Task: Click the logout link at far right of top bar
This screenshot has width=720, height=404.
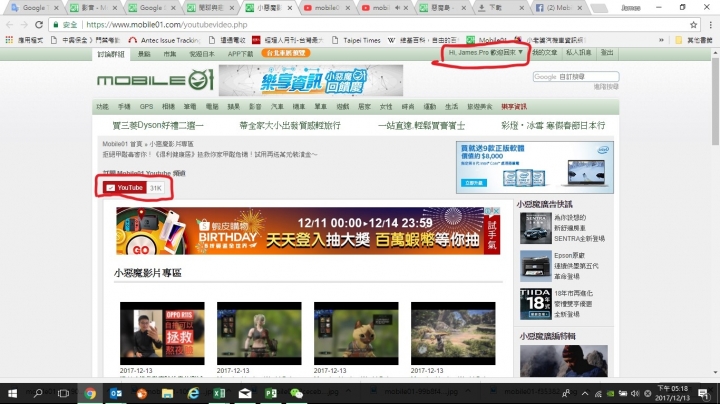Action: point(607,53)
